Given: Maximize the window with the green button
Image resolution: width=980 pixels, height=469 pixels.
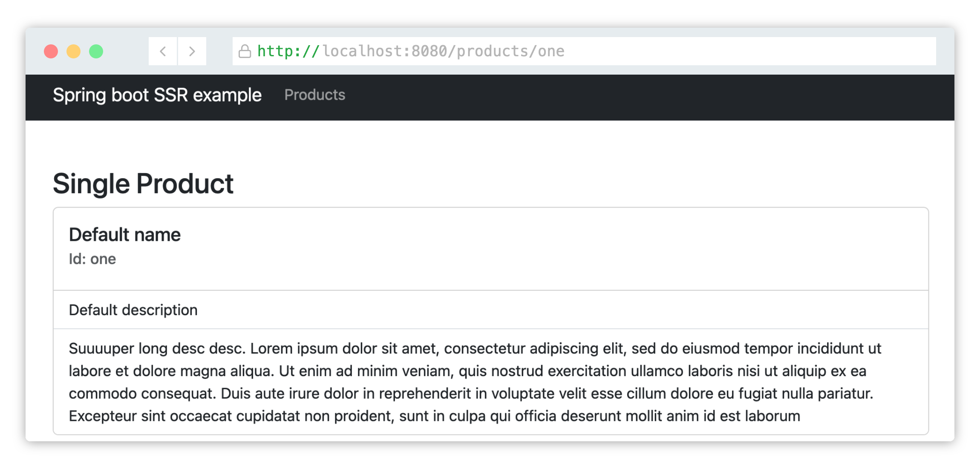Looking at the screenshot, I should (x=96, y=51).
